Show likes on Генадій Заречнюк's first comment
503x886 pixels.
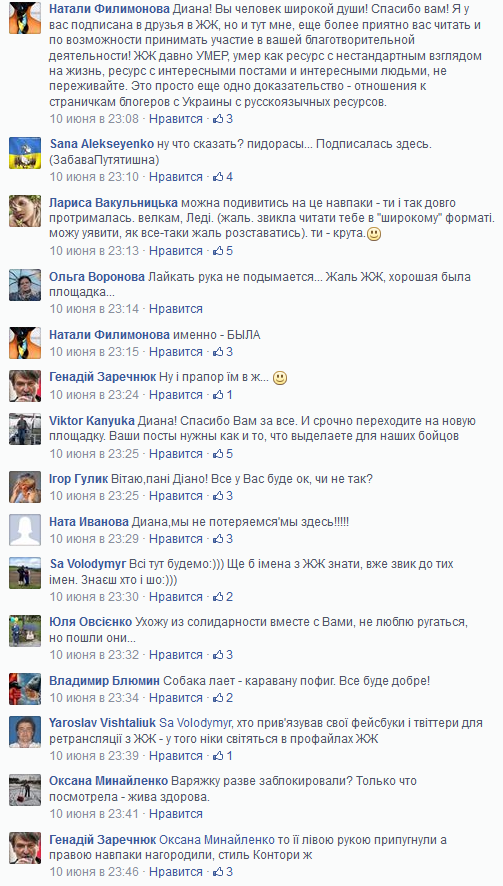[x=223, y=394]
